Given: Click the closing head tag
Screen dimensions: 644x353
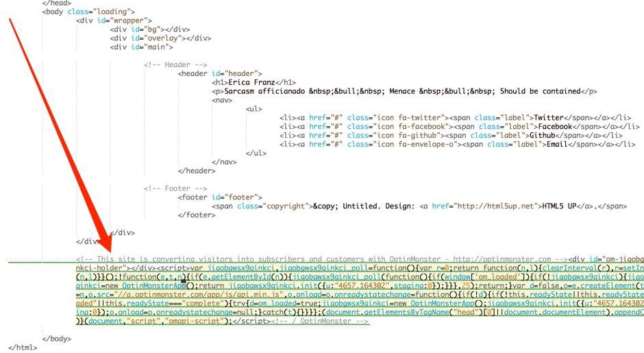Looking at the screenshot, I should 56,3.
